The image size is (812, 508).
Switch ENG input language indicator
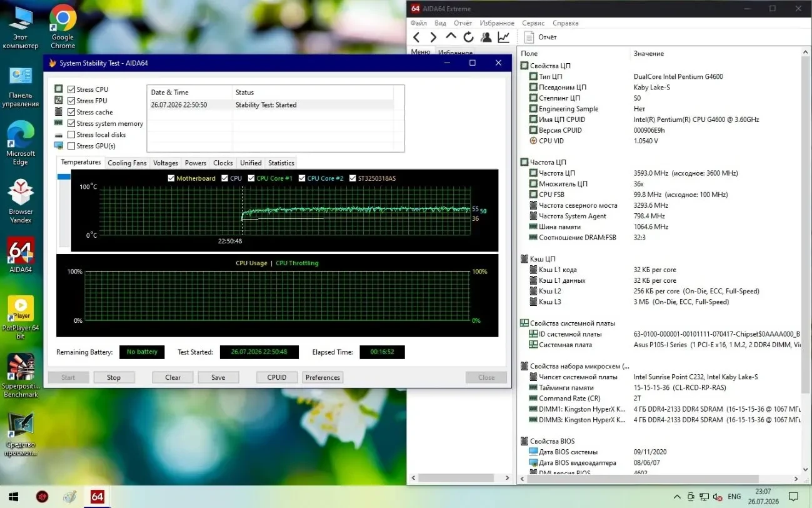coord(734,497)
